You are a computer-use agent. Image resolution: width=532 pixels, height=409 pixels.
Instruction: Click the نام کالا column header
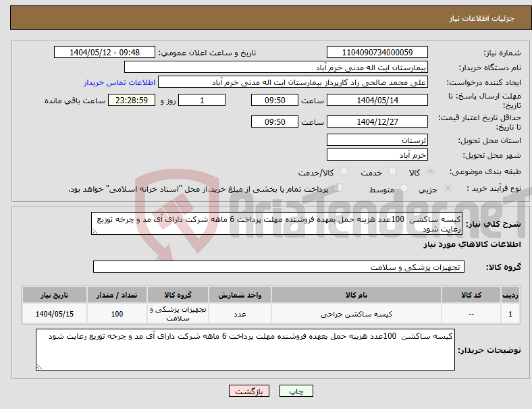[x=356, y=295]
